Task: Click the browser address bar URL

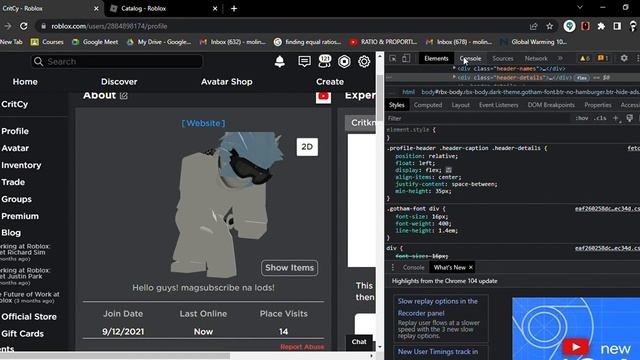Action: [x=109, y=26]
